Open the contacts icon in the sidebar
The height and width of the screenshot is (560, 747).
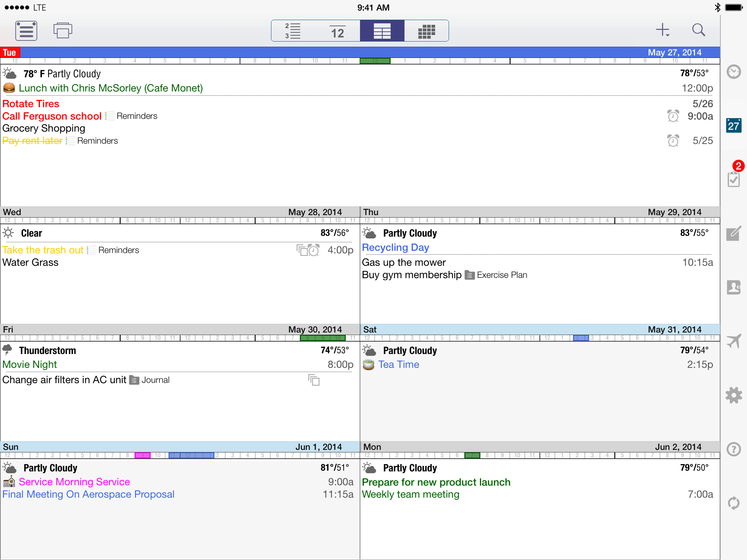734,287
